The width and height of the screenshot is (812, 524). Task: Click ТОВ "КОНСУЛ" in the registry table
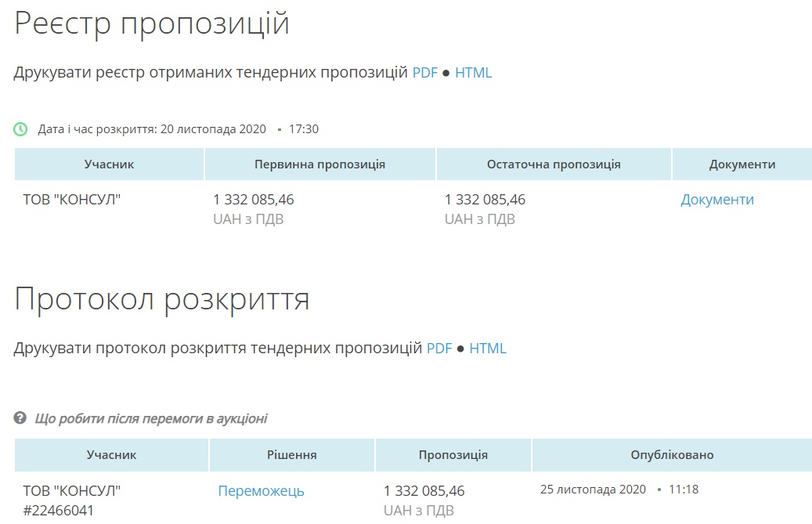[x=71, y=200]
